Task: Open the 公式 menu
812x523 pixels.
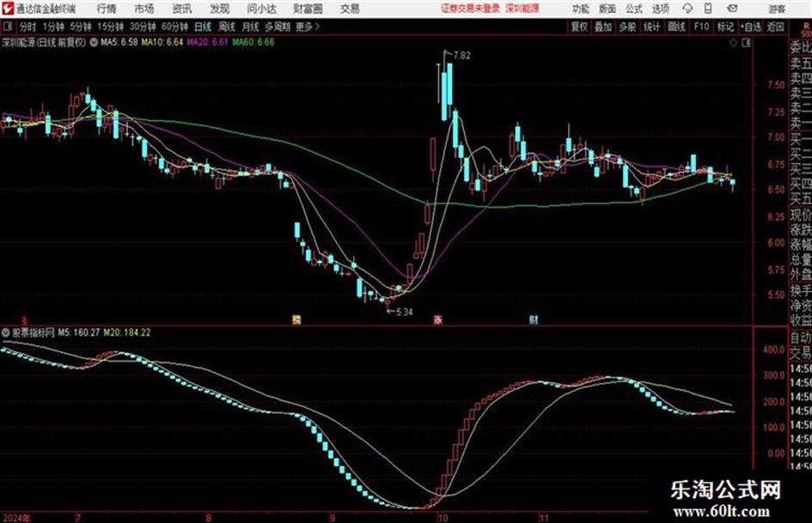Action: pos(634,9)
